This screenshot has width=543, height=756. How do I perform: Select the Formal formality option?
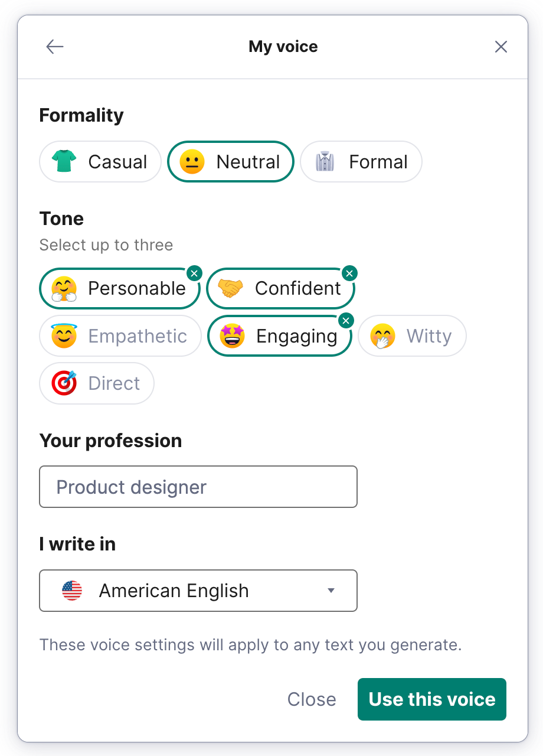361,162
